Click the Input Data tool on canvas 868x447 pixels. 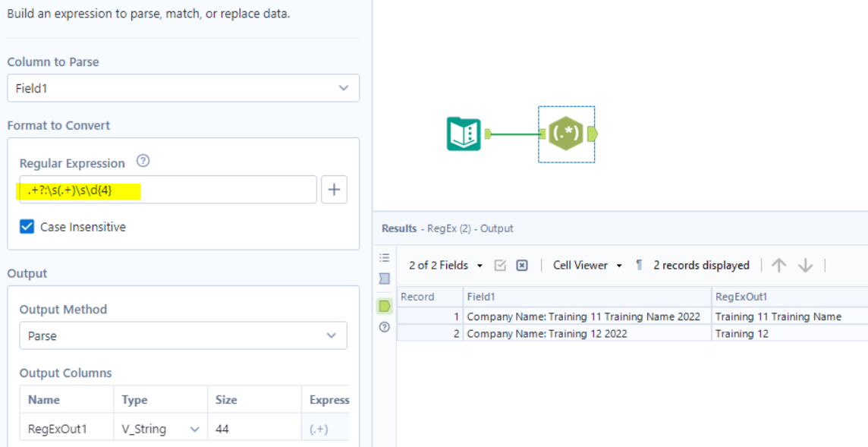point(463,134)
